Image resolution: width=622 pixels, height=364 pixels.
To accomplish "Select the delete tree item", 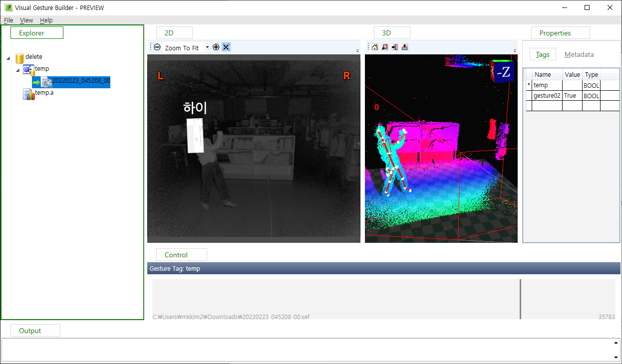I will coord(34,57).
